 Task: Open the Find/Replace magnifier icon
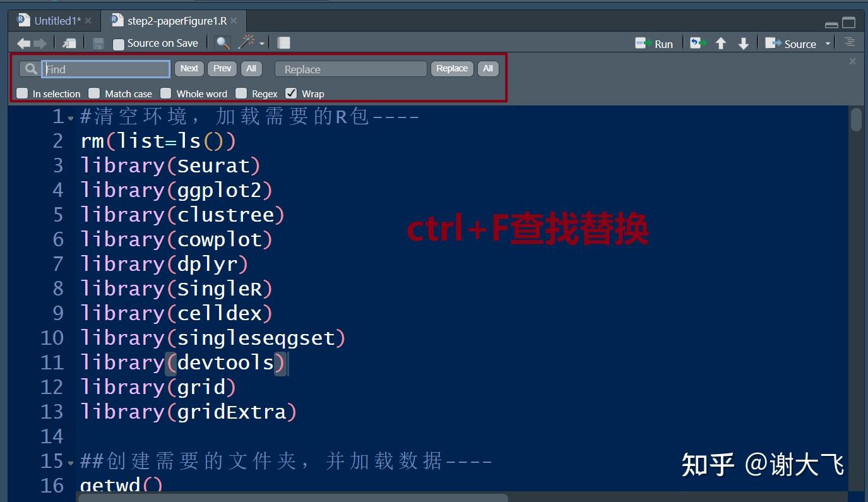(x=222, y=42)
